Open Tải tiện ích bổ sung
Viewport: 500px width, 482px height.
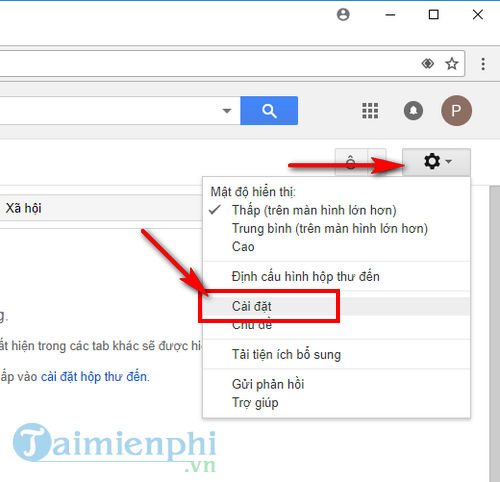286,354
